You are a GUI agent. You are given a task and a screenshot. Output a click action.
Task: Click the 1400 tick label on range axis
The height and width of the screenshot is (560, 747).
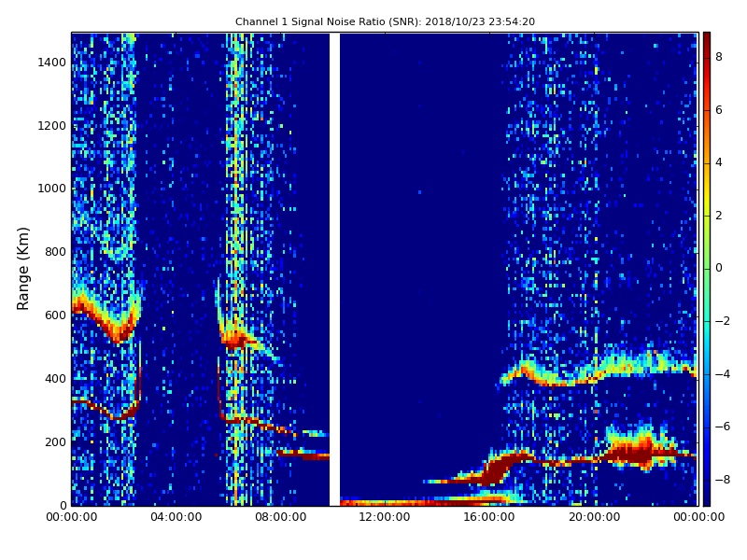[51, 63]
